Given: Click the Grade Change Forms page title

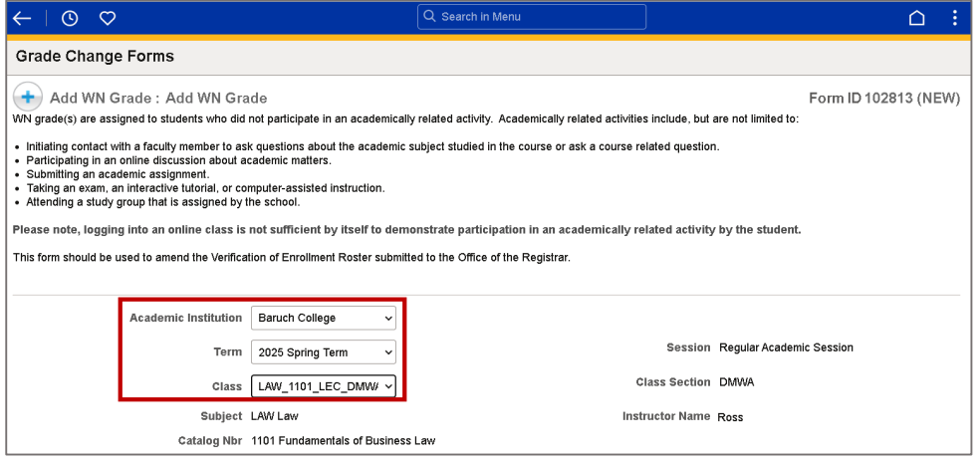Looking at the screenshot, I should (95, 56).
